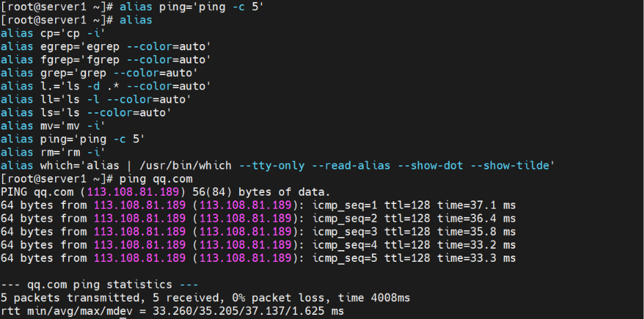Click the value time=37.1 ms

click(476, 205)
